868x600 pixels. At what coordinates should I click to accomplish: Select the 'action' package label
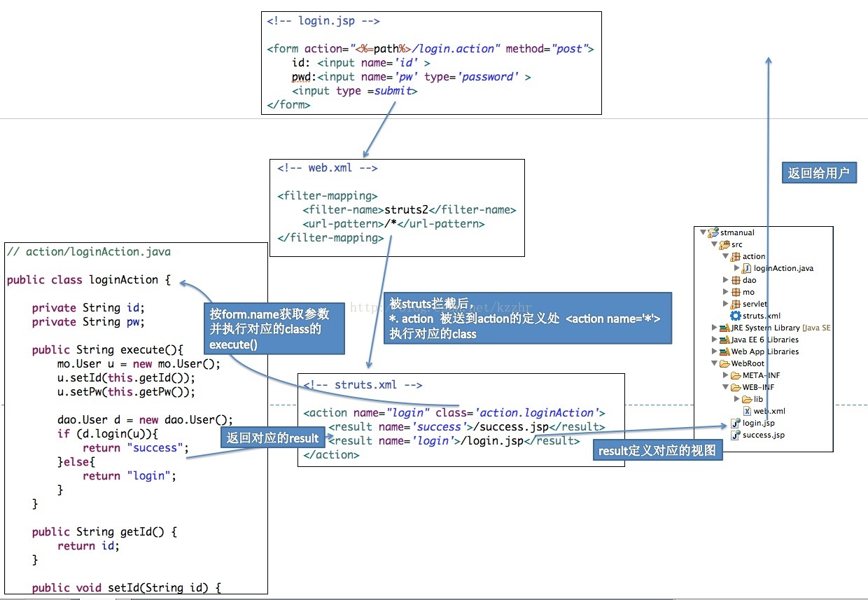(x=754, y=256)
